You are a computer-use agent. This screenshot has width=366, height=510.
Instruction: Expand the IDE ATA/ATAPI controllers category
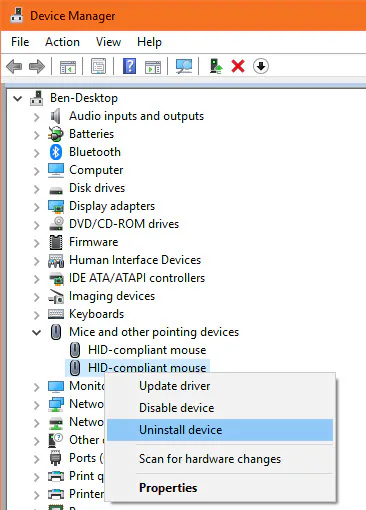(x=37, y=279)
